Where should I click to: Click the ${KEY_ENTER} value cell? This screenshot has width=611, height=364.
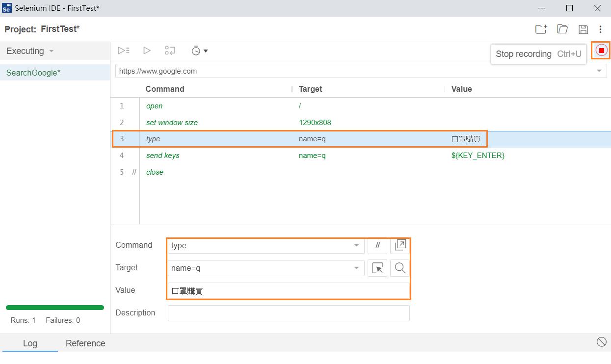point(478,156)
